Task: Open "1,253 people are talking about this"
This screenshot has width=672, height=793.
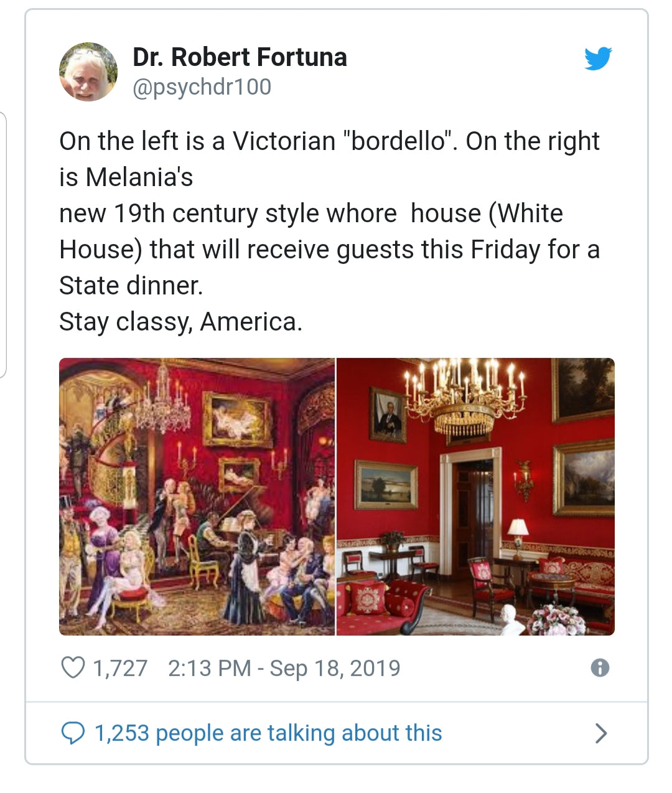Action: click(x=268, y=733)
